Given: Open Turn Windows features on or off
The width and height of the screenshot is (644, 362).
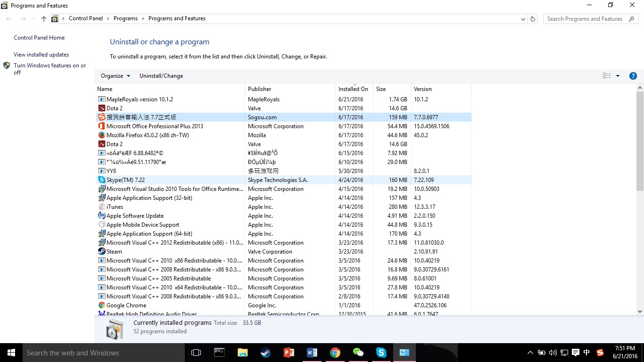Looking at the screenshot, I should pos(50,69).
